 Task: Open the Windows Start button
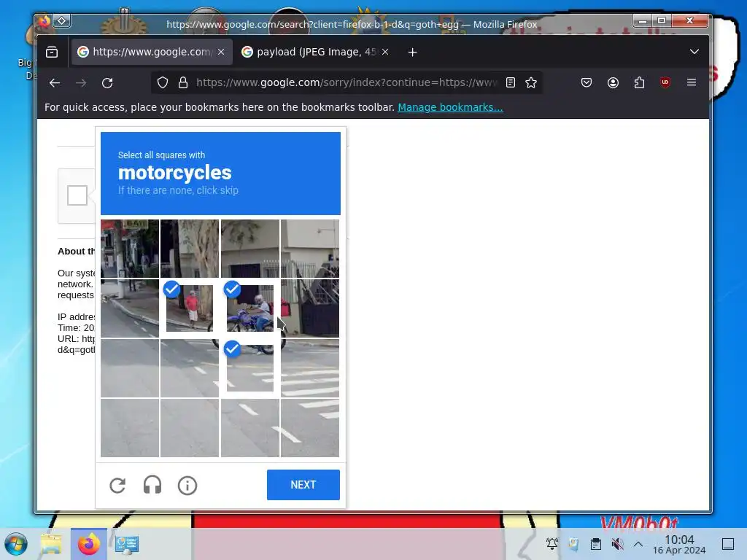click(16, 544)
